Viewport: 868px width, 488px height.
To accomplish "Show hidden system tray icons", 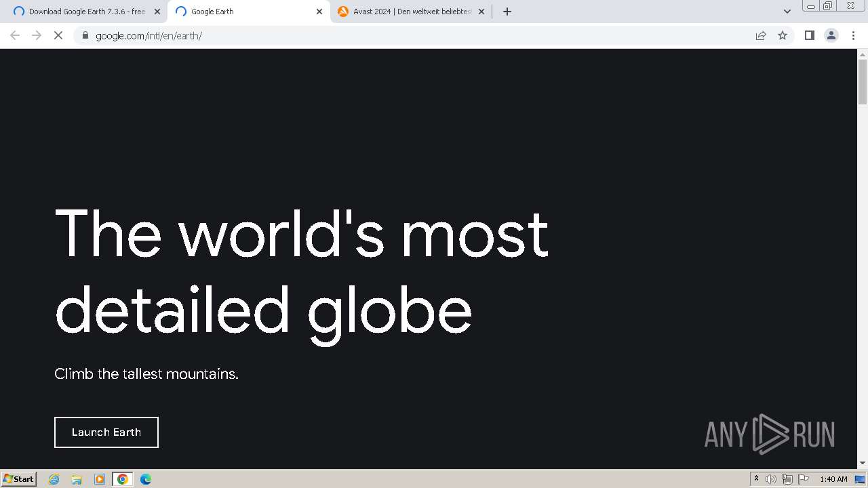I will click(x=756, y=479).
